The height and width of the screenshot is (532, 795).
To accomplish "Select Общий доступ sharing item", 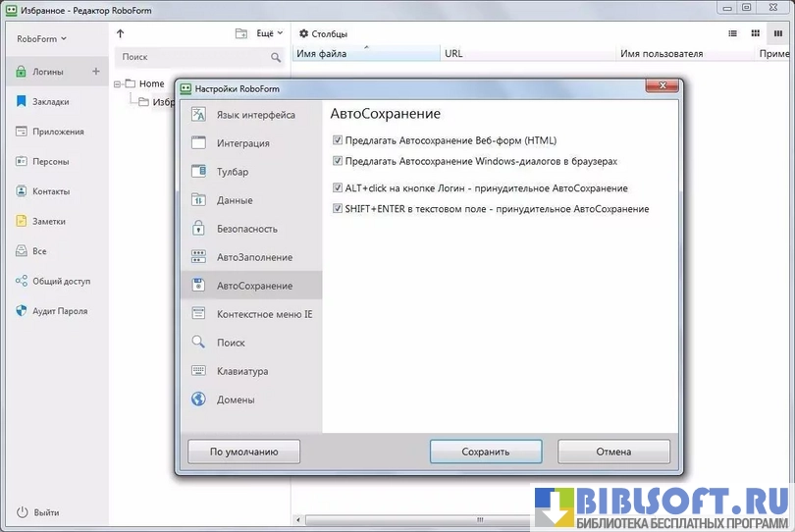I will [x=60, y=281].
